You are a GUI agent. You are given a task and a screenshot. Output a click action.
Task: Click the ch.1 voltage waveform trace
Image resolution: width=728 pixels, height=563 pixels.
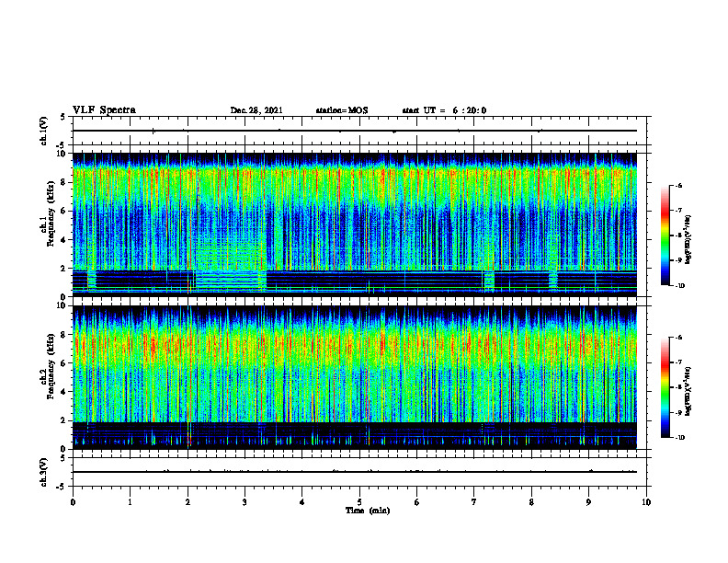coord(355,131)
